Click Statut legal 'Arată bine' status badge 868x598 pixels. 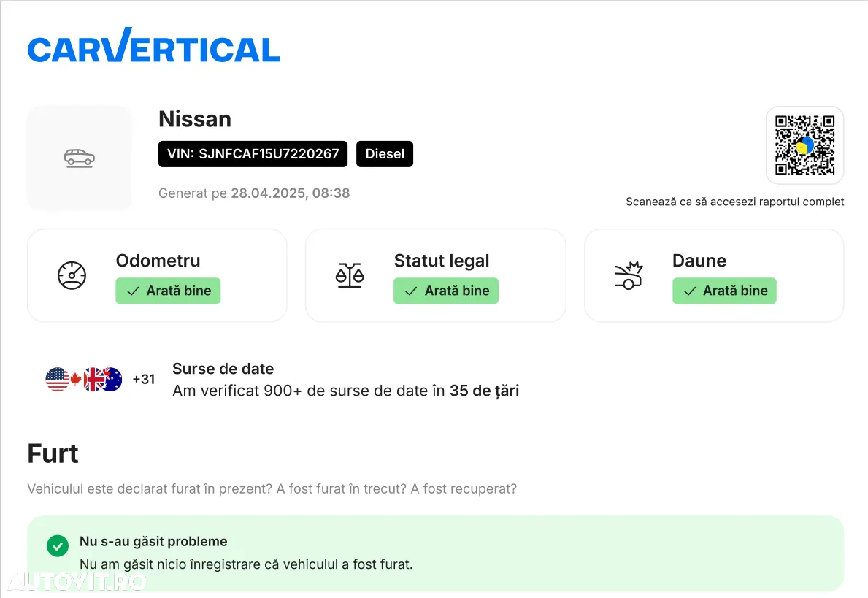click(446, 291)
